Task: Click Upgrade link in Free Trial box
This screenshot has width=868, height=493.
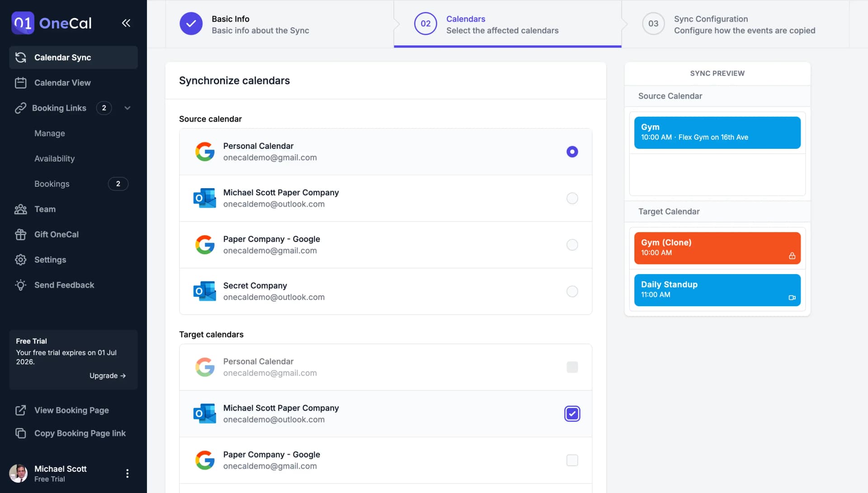Action: click(108, 376)
